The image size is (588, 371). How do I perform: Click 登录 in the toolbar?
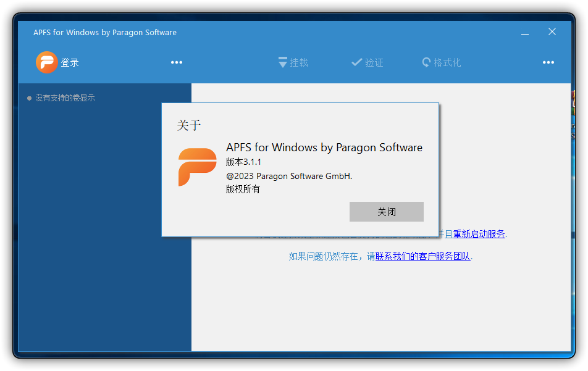tap(70, 62)
